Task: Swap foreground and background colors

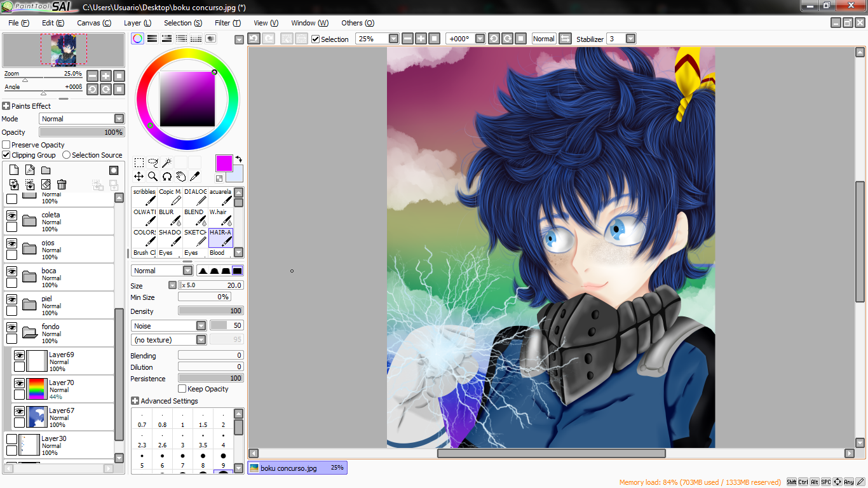Action: coord(238,159)
